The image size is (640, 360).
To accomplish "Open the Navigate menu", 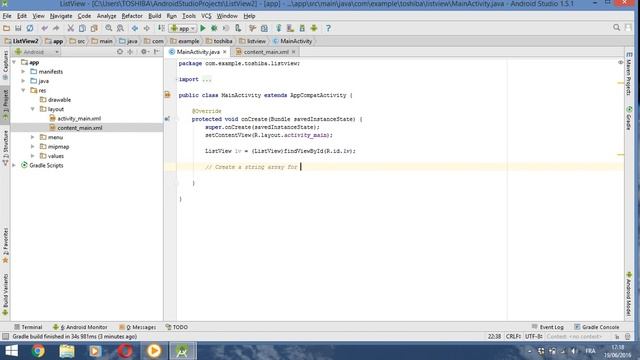I will pos(61,16).
